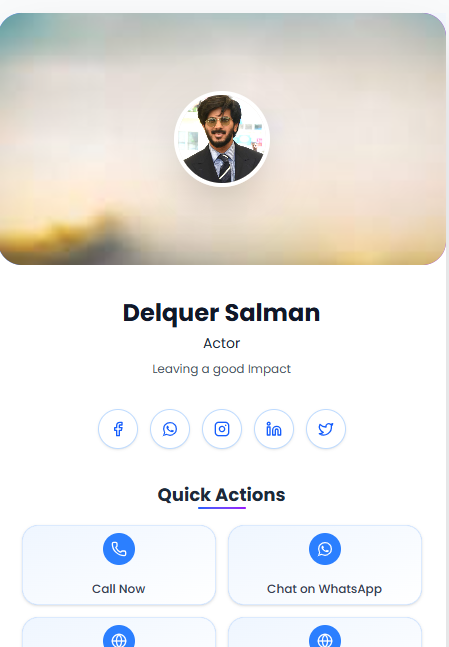449x647 pixels.
Task: Click the globe icon below the WhatsApp chat card
Action: 325,636
